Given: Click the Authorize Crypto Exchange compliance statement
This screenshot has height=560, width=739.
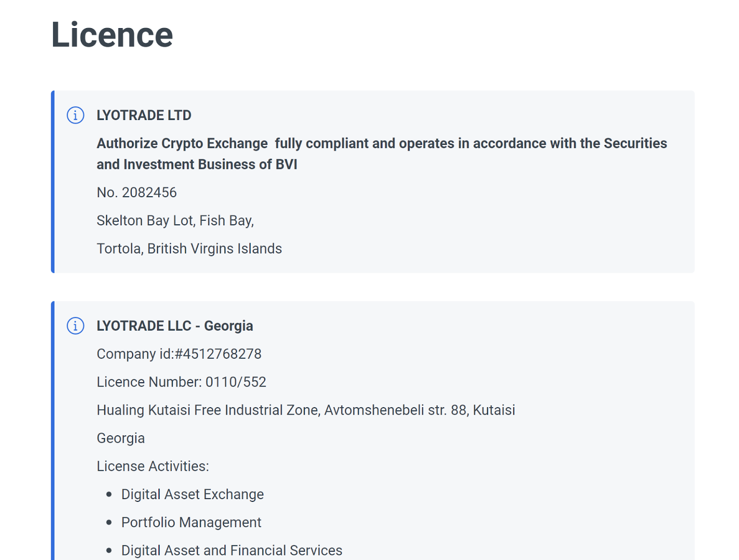Looking at the screenshot, I should (382, 153).
